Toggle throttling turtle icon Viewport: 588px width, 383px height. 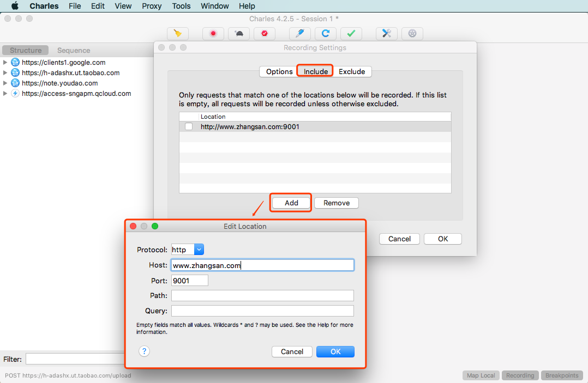point(239,34)
